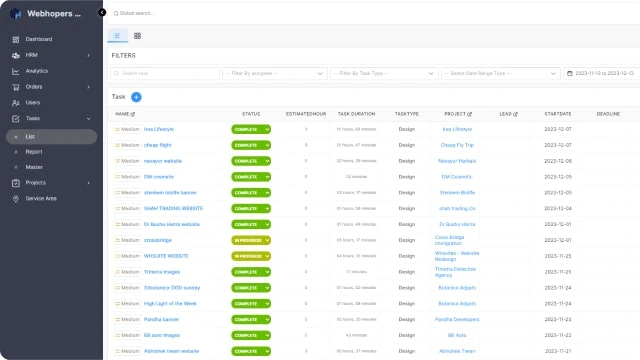Viewport: 640px width, 360px height.
Task: Switch to the grid view icon
Action: (x=138, y=36)
